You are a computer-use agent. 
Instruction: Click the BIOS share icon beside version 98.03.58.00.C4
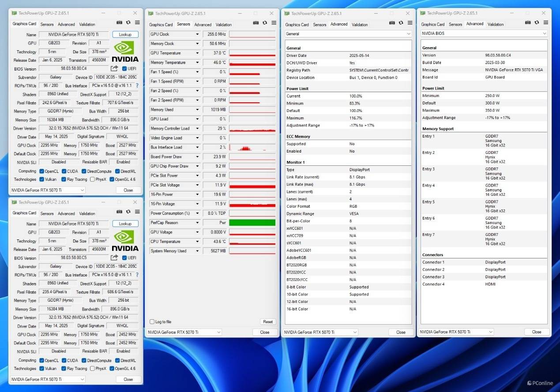(x=114, y=68)
